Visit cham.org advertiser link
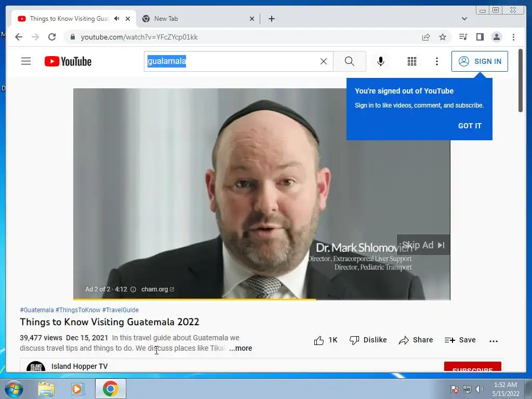Screen dimensions: 532x399 157,289
